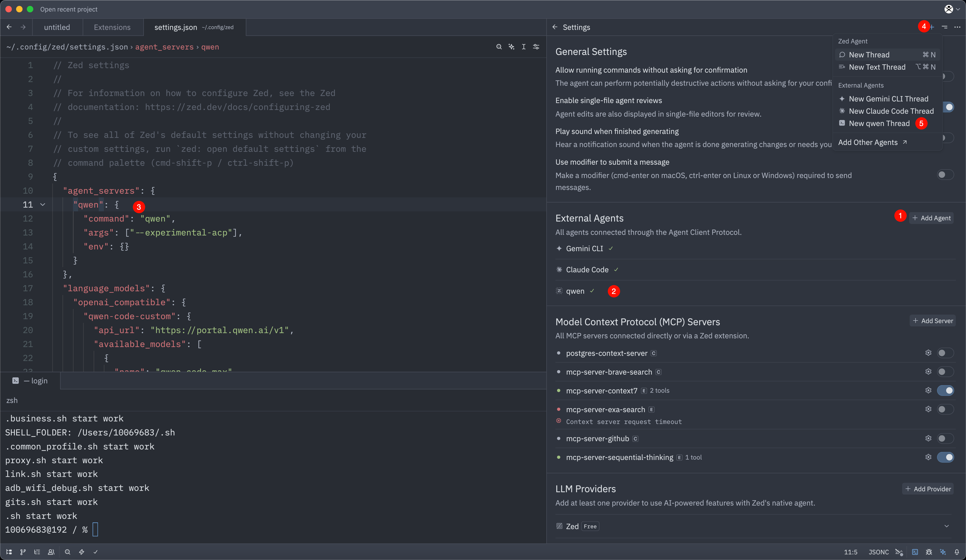
Task: Select New qwen Thread menu item
Action: pyautogui.click(x=879, y=123)
